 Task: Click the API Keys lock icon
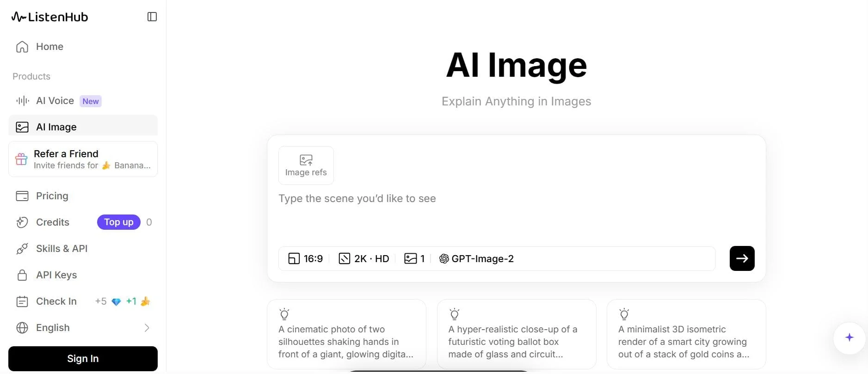pos(22,275)
